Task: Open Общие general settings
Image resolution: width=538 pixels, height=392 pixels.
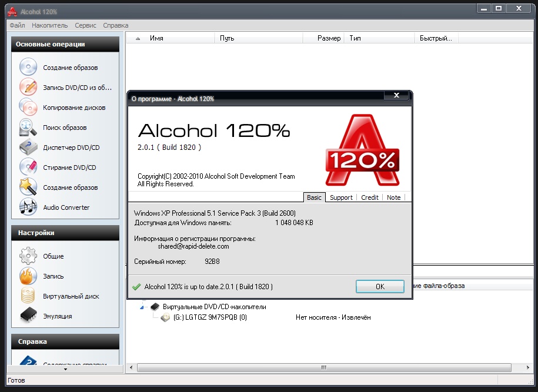Action: (x=42, y=256)
